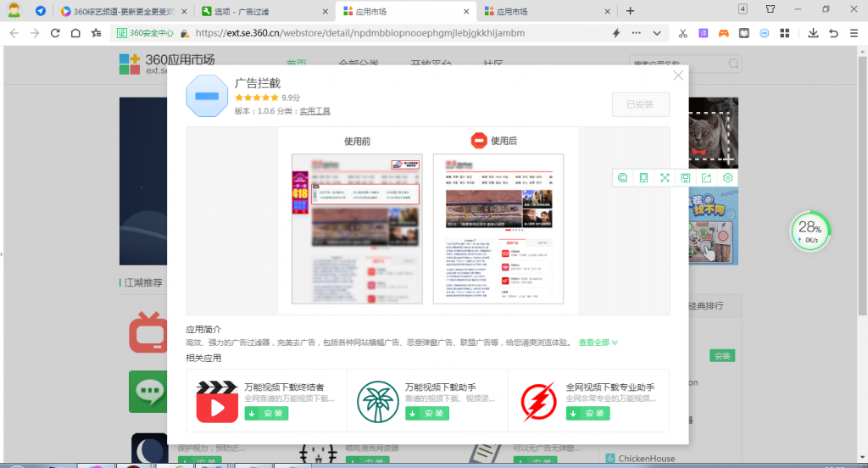Screen dimensions: 868x468
Task: Go to the browser home page
Action: (x=75, y=33)
